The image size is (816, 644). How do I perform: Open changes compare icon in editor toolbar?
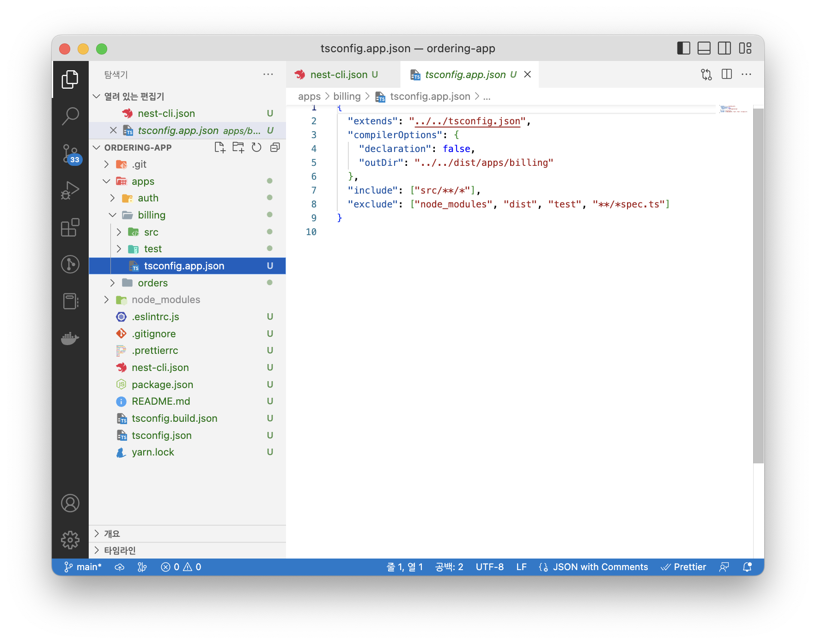click(x=706, y=74)
